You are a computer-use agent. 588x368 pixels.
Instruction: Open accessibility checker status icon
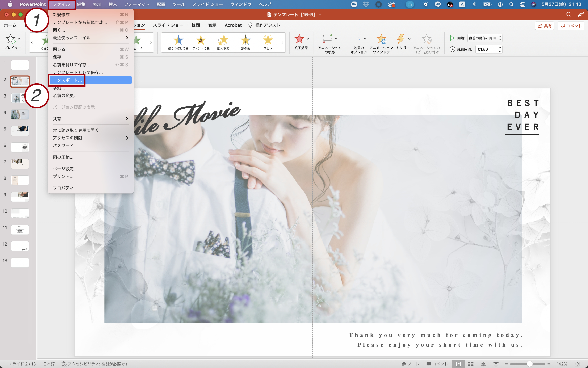pyautogui.click(x=64, y=364)
